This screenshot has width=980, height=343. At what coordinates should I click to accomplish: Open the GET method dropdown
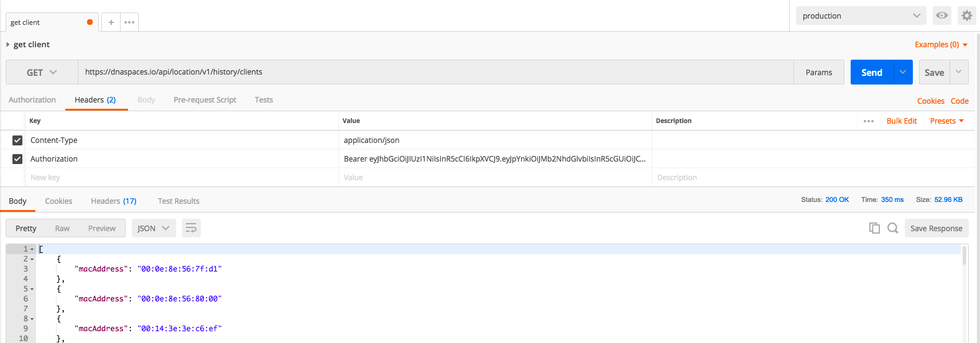(42, 72)
